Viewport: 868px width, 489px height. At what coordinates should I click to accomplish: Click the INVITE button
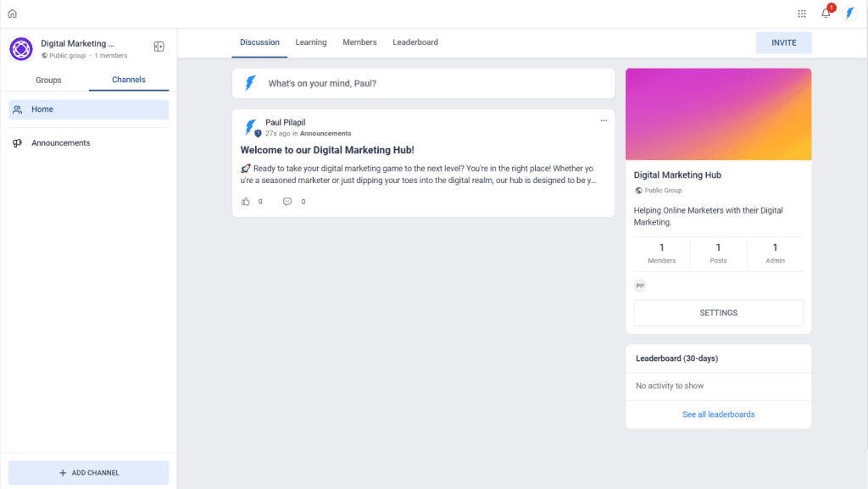coord(783,42)
